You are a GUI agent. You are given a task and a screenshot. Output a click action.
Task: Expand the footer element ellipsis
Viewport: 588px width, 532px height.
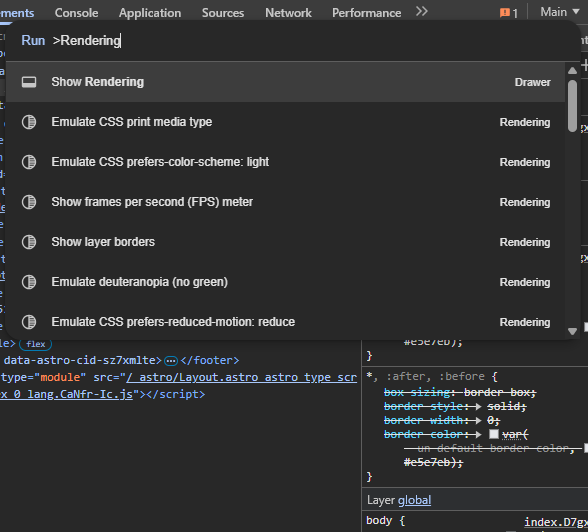coord(171,361)
